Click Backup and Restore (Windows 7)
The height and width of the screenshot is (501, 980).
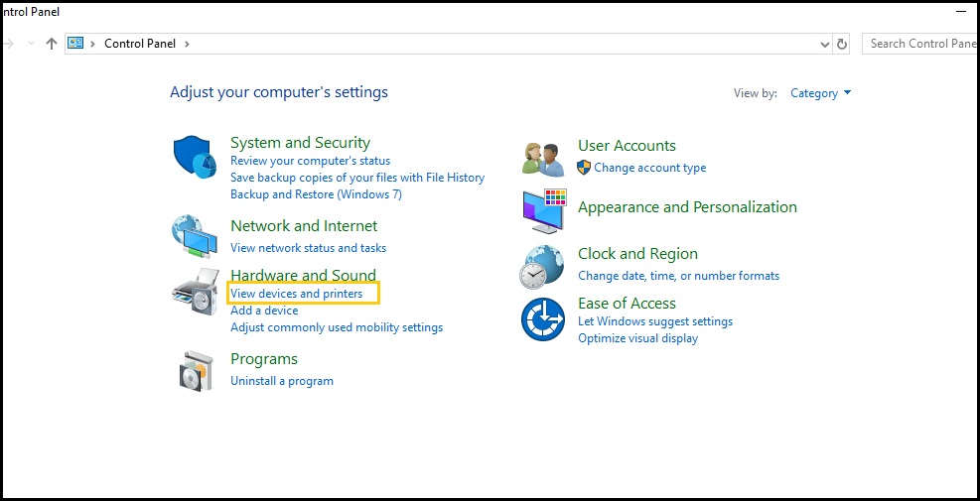point(316,194)
